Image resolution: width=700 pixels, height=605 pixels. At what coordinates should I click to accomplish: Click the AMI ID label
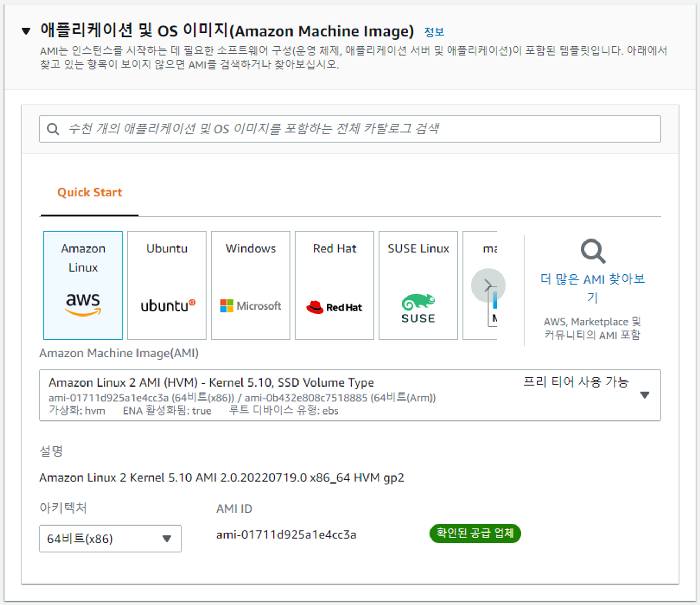234,508
